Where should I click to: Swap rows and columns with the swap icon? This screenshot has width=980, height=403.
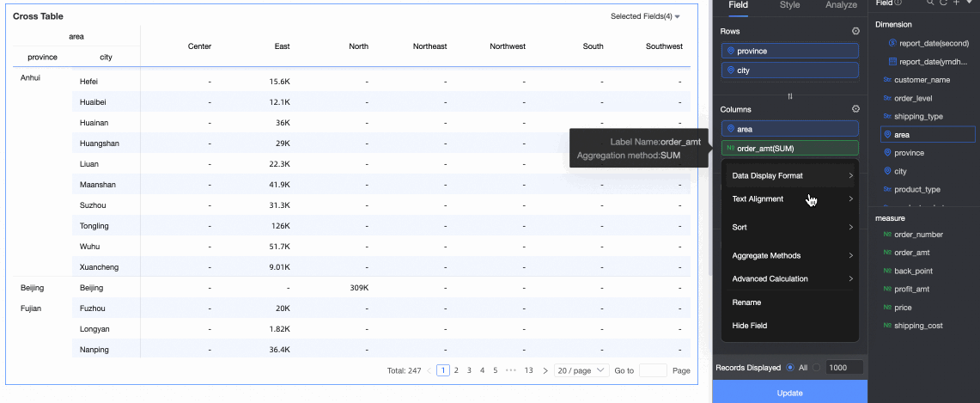(x=789, y=95)
